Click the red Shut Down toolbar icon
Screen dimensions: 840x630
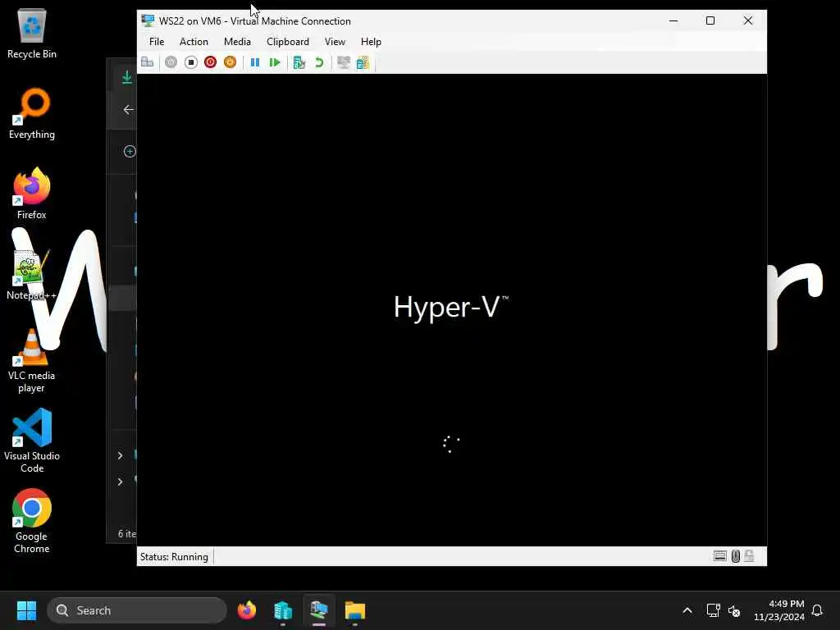(x=211, y=62)
